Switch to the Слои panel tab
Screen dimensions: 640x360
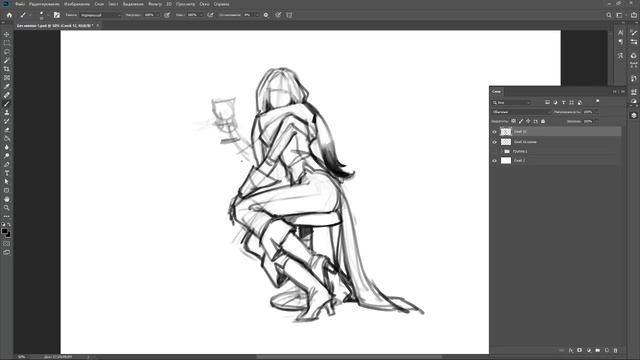496,92
